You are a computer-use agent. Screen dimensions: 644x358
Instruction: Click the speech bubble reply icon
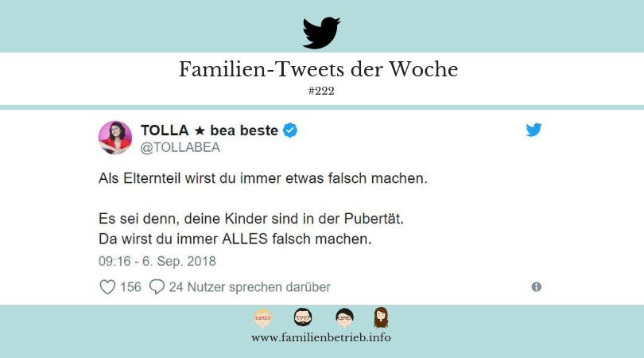click(x=157, y=286)
